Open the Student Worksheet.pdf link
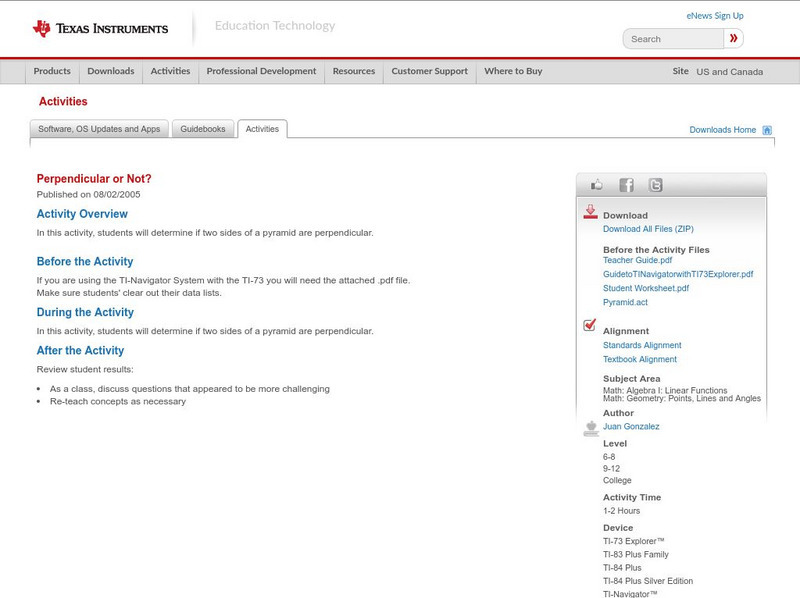This screenshot has height=598, width=800. point(645,288)
